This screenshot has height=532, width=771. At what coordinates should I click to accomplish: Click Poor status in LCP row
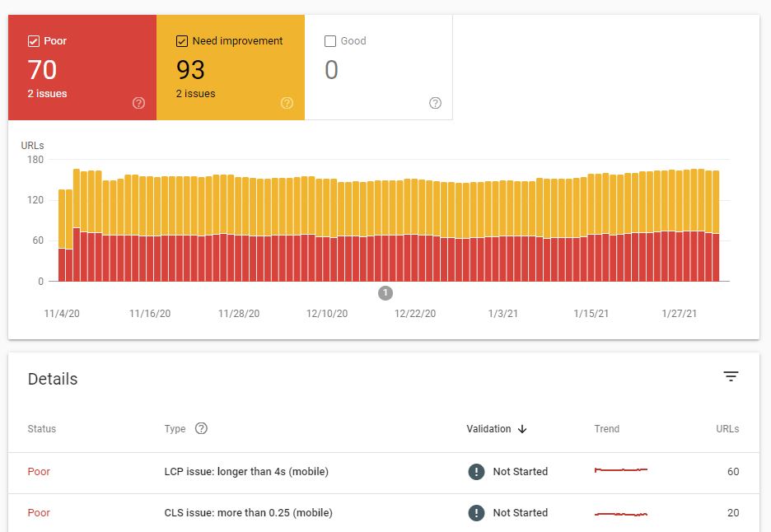coord(39,472)
